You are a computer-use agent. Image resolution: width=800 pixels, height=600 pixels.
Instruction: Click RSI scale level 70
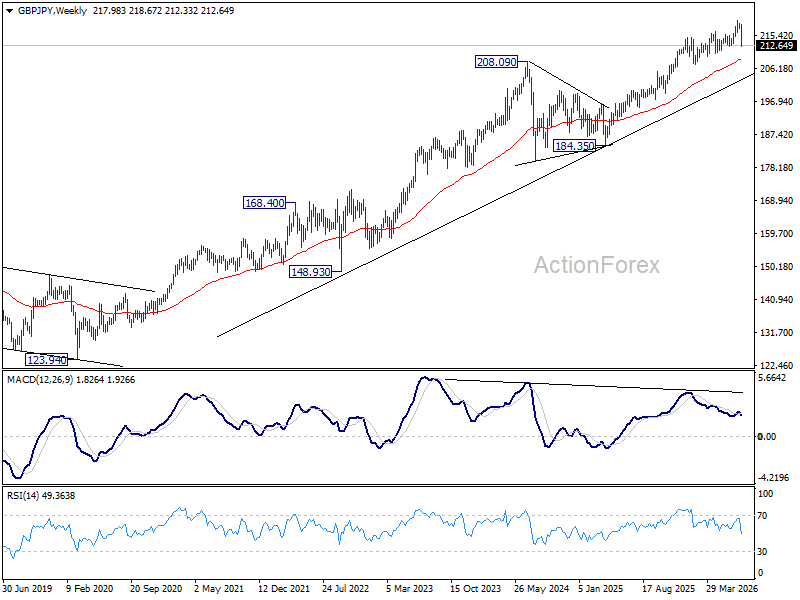[x=763, y=516]
